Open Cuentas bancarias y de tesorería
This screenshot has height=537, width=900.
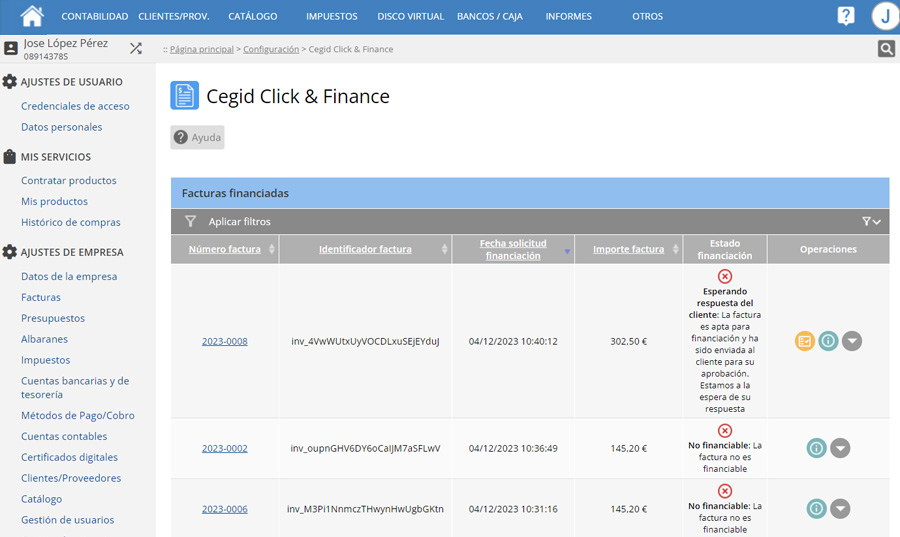tap(75, 388)
